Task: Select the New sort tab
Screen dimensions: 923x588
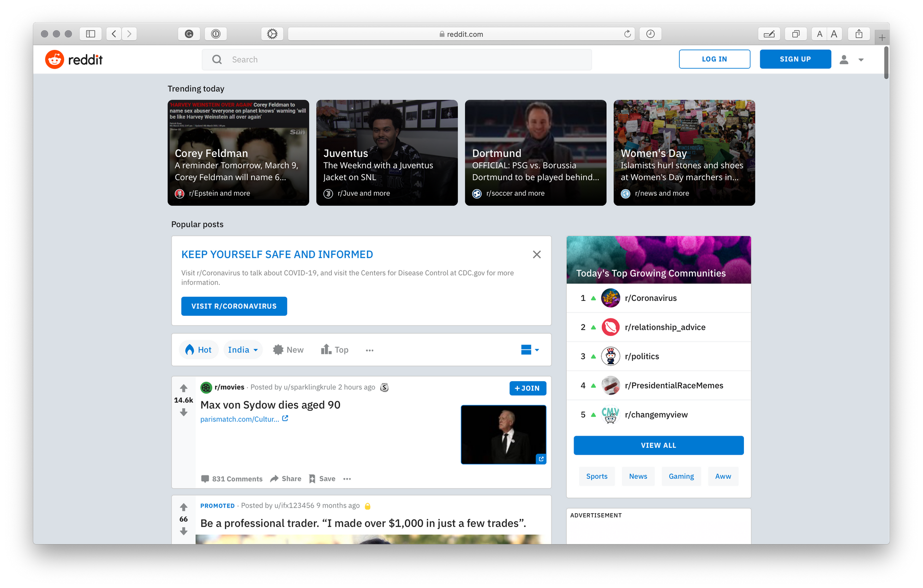Action: pyautogui.click(x=288, y=350)
